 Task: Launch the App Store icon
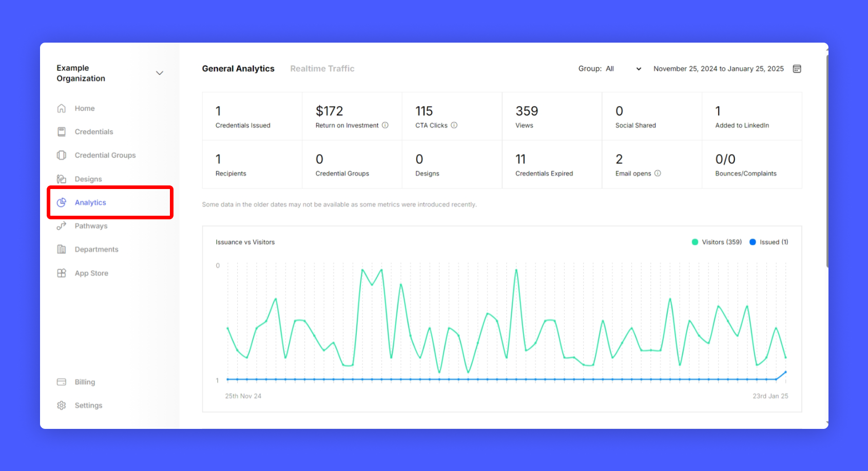coord(62,273)
